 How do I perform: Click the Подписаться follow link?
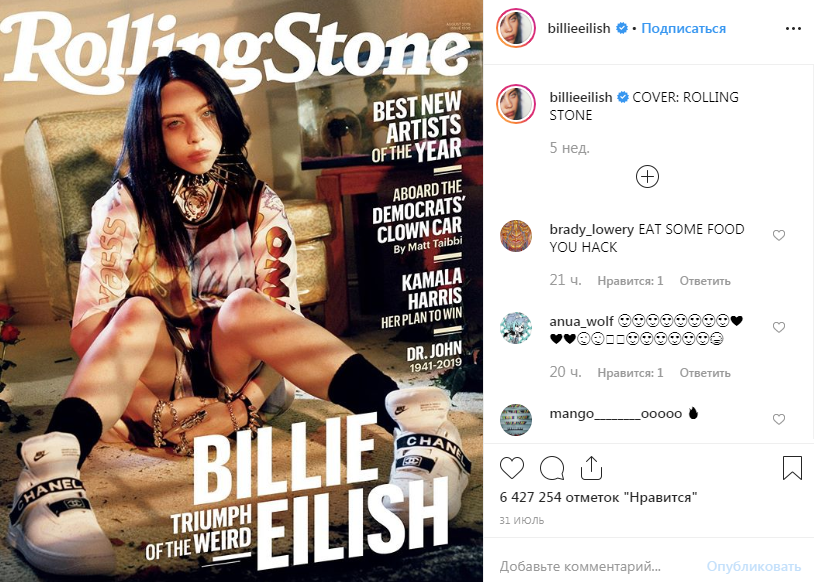pyautogui.click(x=683, y=28)
